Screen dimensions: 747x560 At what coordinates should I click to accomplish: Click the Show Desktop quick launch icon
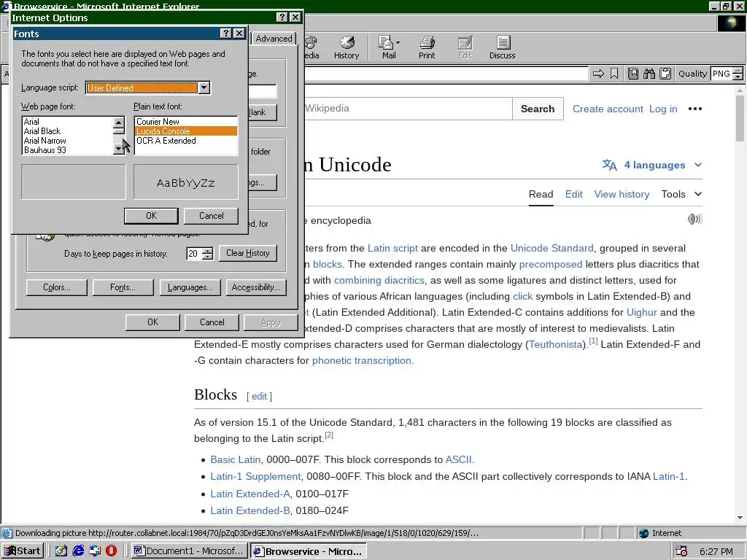(61, 551)
